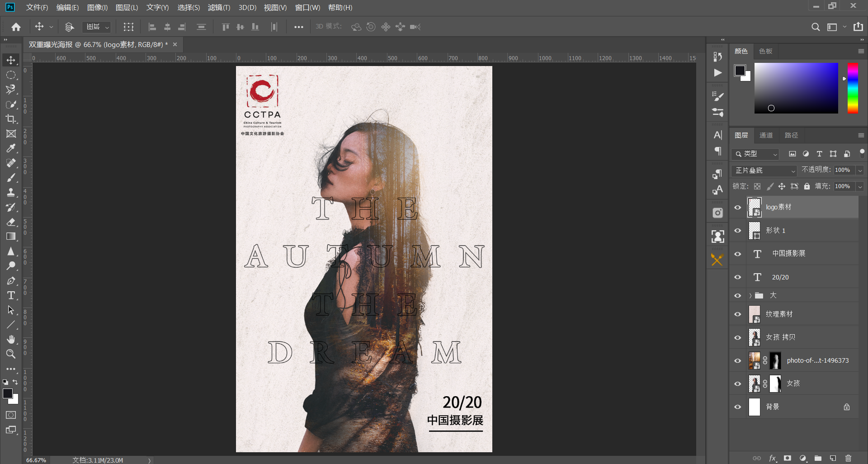Screen dimensions: 868x464
Task: Select the Eraser tool
Action: [x=11, y=222]
